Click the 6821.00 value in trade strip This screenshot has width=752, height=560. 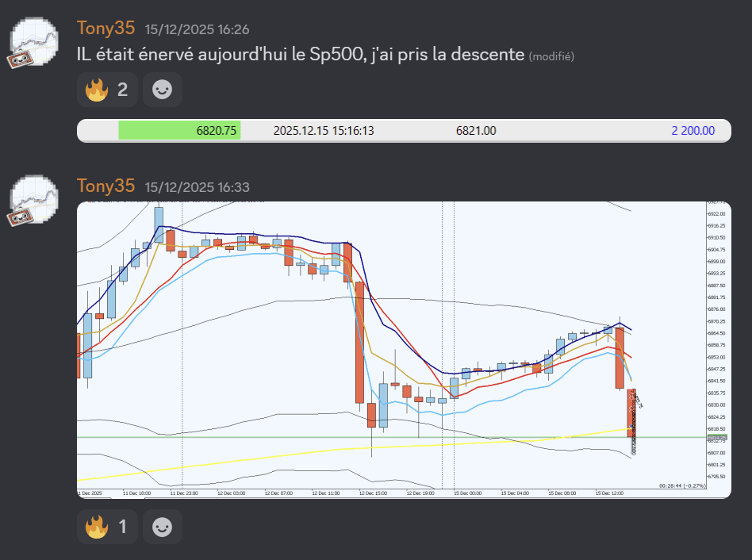click(x=476, y=131)
